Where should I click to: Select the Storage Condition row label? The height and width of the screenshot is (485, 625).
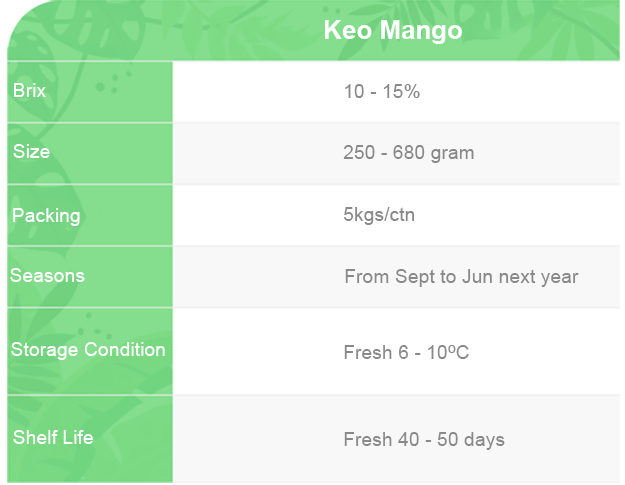(88, 350)
